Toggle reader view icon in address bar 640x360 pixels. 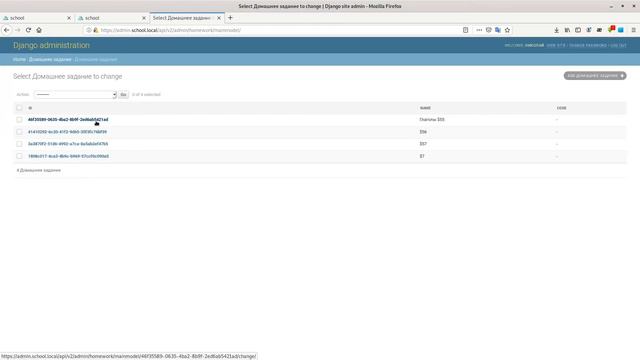pos(465,30)
